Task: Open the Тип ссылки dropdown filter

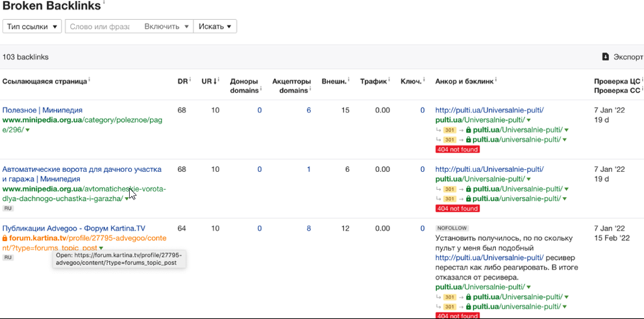Action: click(x=32, y=26)
